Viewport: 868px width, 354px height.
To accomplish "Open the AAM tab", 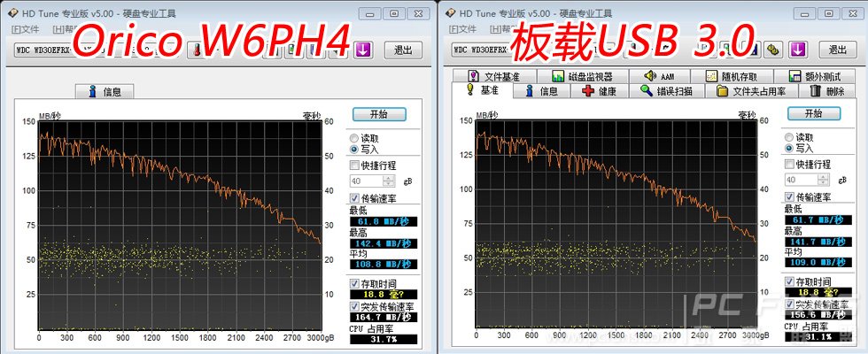I will (659, 76).
